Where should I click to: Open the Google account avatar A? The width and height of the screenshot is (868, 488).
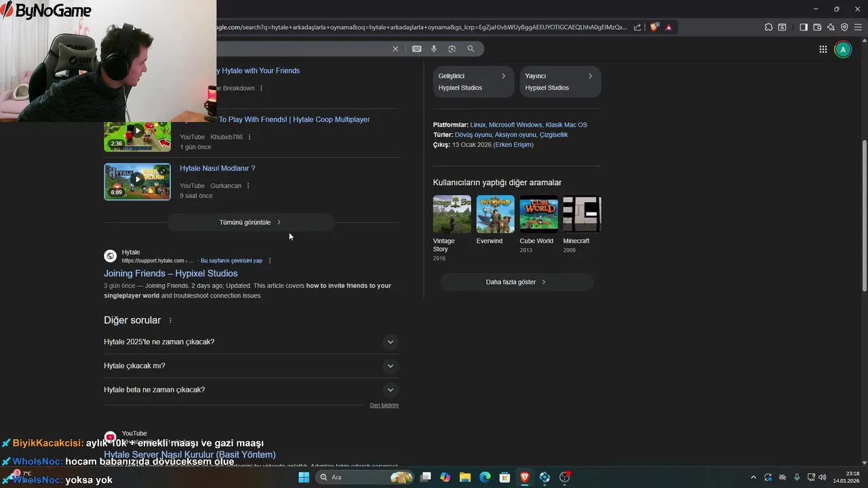point(843,49)
